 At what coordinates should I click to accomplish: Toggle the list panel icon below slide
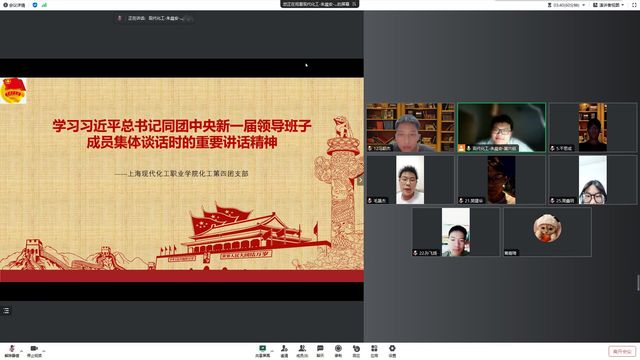coord(6,311)
